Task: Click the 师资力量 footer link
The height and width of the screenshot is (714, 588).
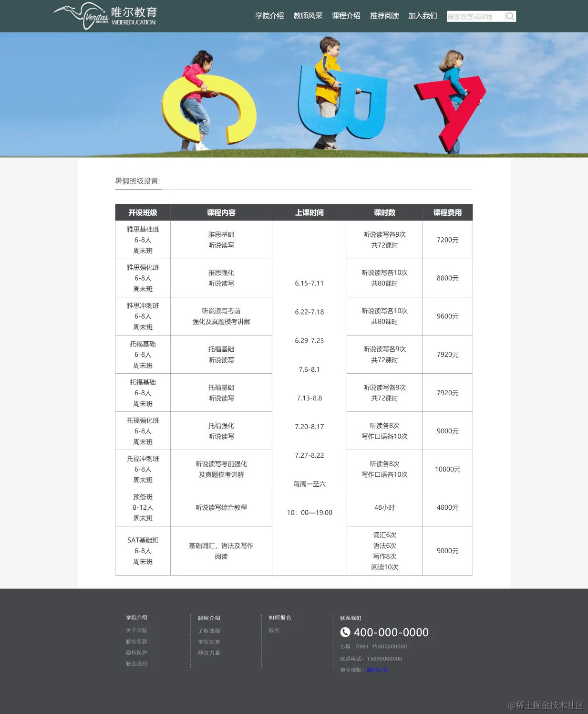Action: point(209,653)
